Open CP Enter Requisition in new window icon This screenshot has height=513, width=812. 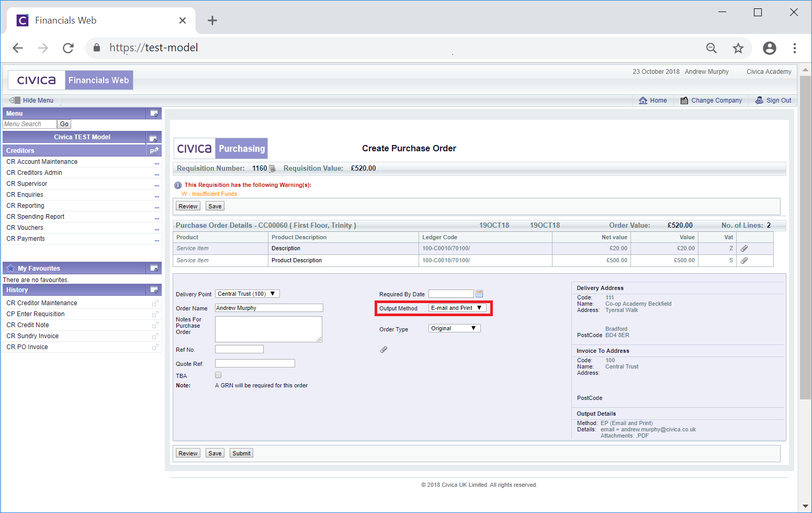click(x=155, y=314)
